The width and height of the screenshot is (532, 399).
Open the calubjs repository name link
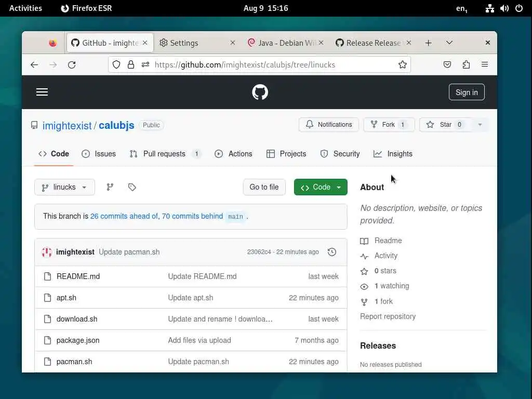pos(116,125)
